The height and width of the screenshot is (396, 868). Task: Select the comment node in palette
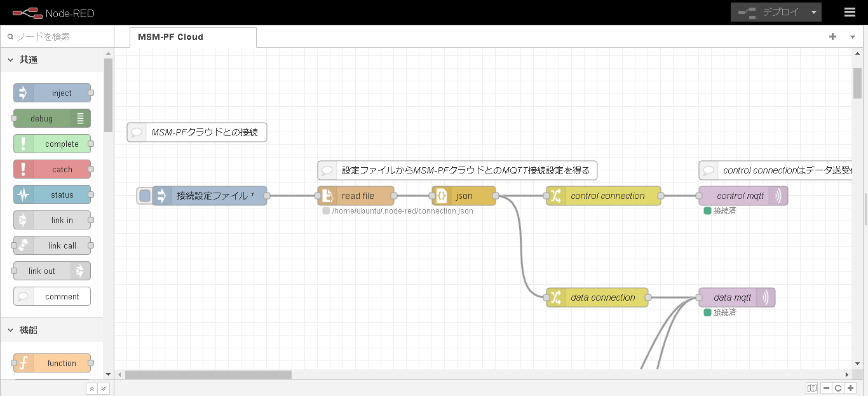(x=52, y=296)
